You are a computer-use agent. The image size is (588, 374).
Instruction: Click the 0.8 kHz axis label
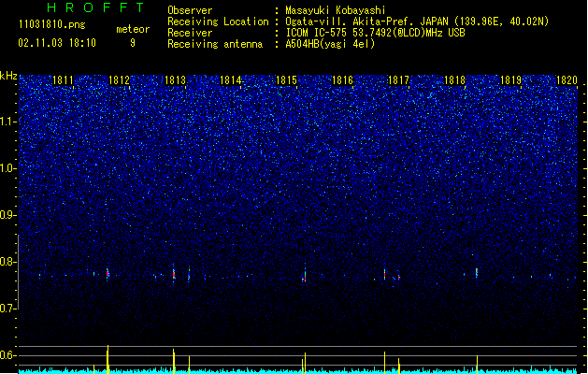pyautogui.click(x=7, y=262)
